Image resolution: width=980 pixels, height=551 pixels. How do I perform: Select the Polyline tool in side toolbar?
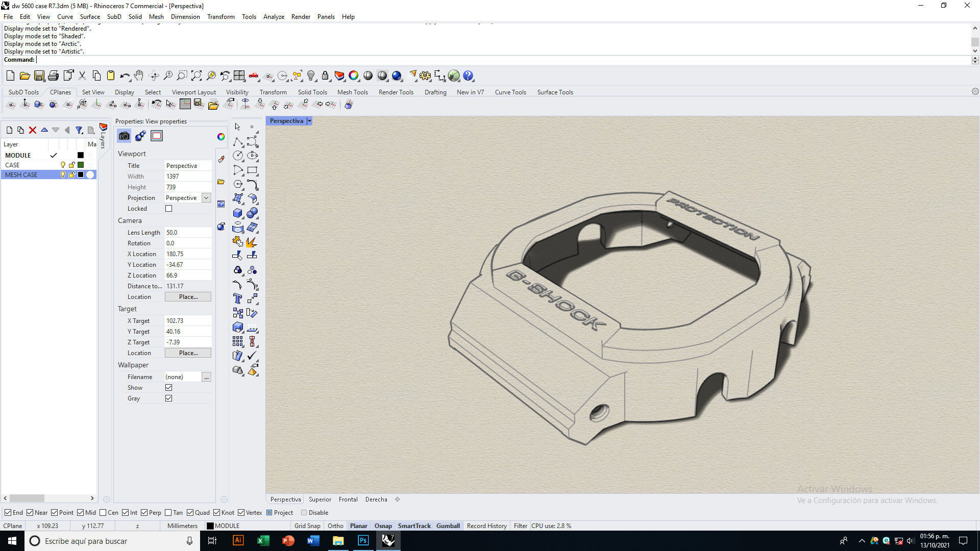[x=238, y=141]
